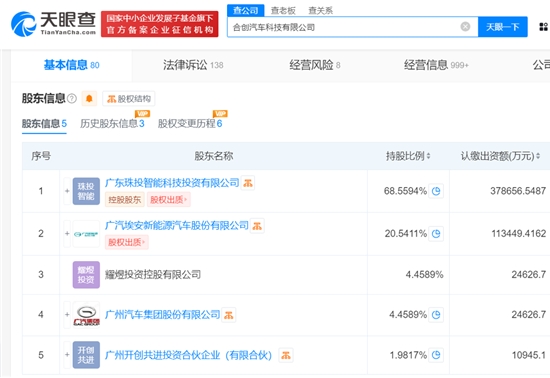Click the 广汽集团 company logo

coord(86,315)
